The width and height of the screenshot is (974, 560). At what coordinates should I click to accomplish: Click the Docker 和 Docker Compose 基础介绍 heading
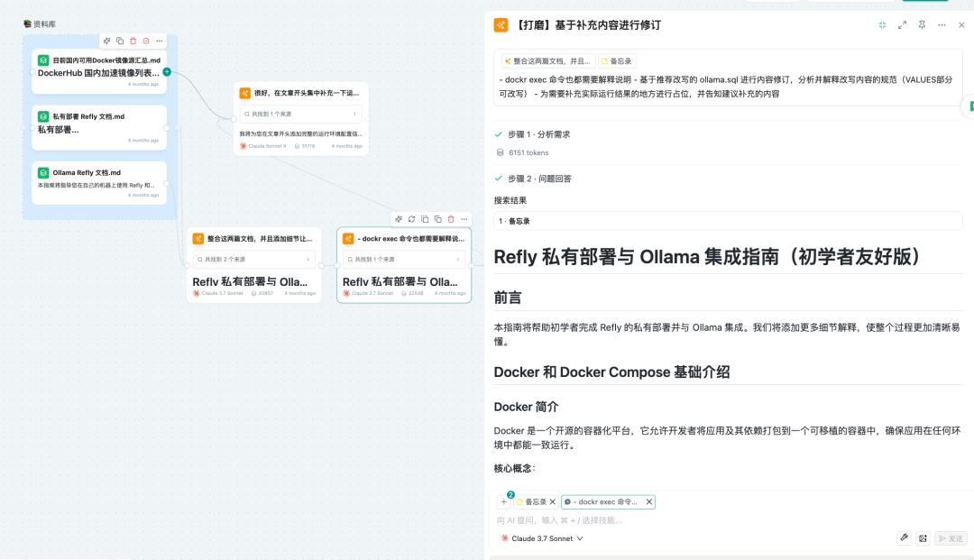[x=611, y=372]
